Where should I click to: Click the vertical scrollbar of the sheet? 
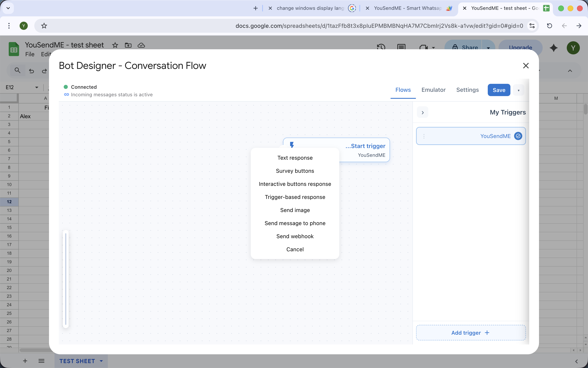tap(586, 109)
